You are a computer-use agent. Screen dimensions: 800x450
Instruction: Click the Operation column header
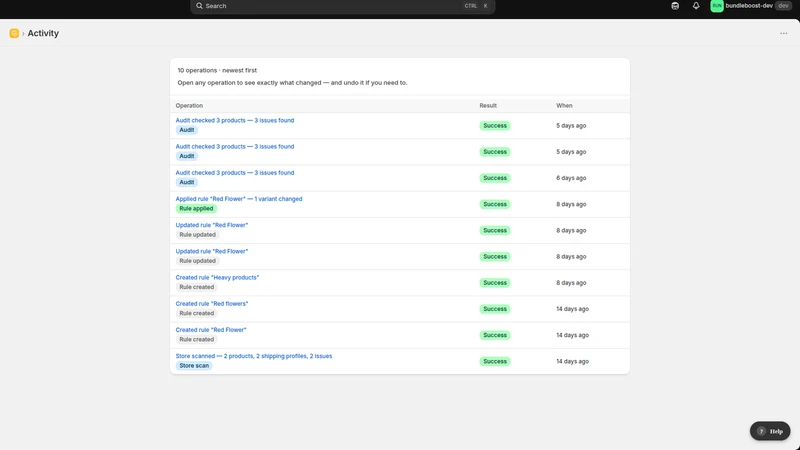(x=189, y=106)
